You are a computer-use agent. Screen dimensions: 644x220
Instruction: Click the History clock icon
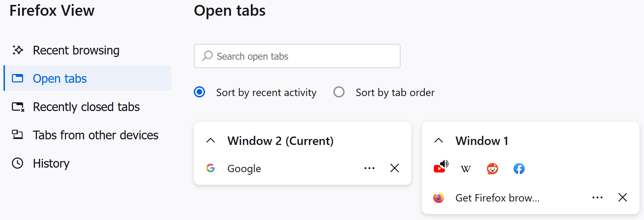point(17,163)
